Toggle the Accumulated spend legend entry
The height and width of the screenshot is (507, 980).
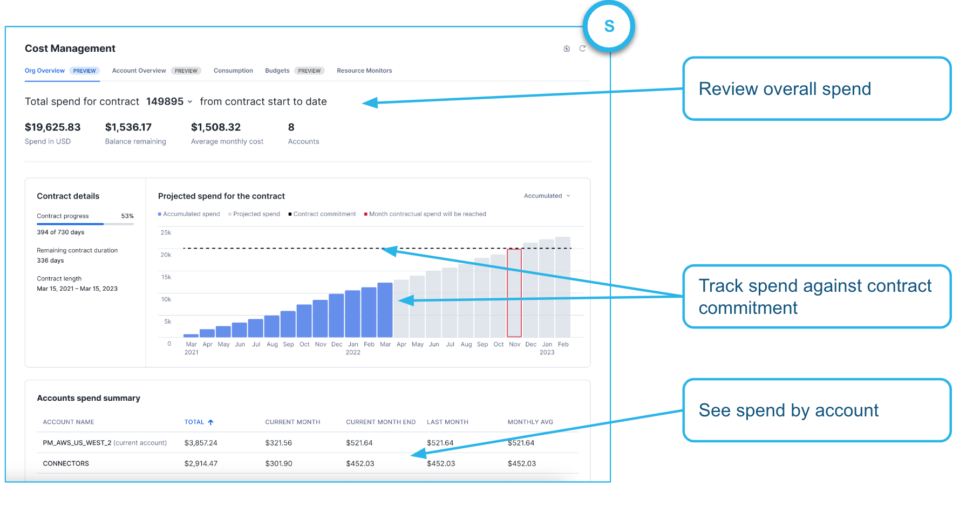pyautogui.click(x=189, y=214)
